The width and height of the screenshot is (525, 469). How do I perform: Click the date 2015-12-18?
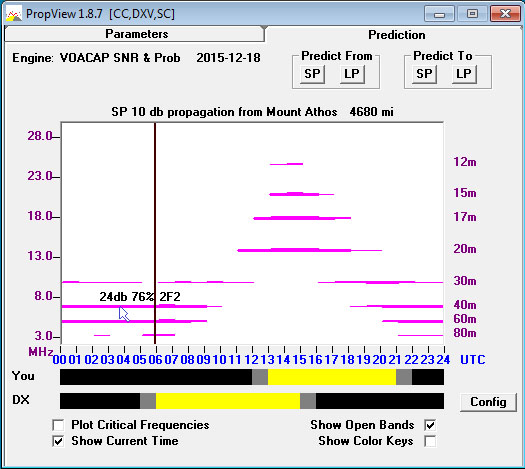pyautogui.click(x=228, y=58)
